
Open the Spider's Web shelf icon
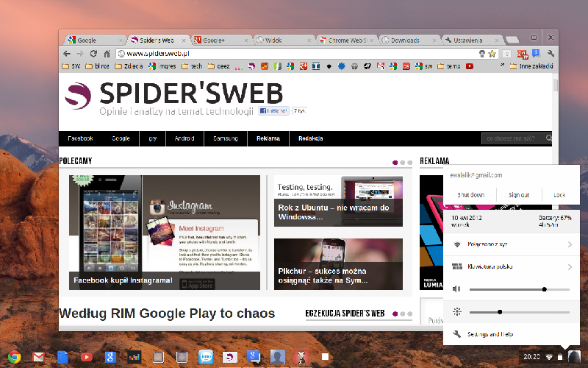point(230,357)
